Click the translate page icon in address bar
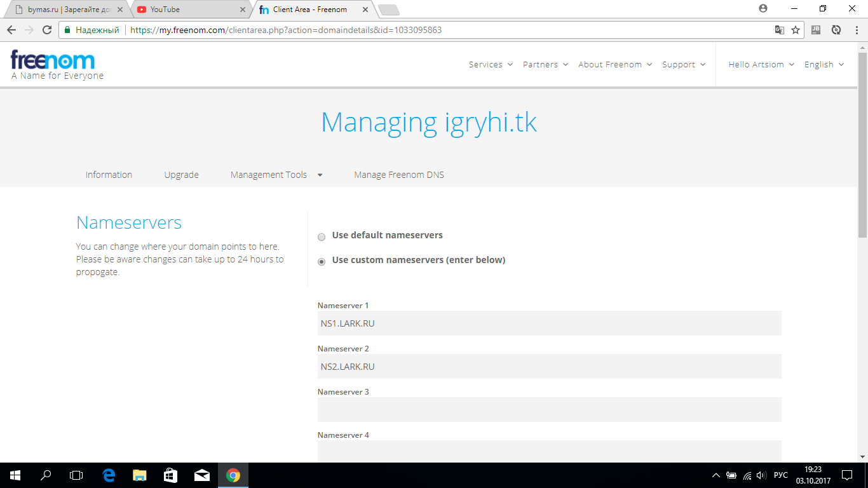Image resolution: width=868 pixels, height=488 pixels. pyautogui.click(x=779, y=30)
